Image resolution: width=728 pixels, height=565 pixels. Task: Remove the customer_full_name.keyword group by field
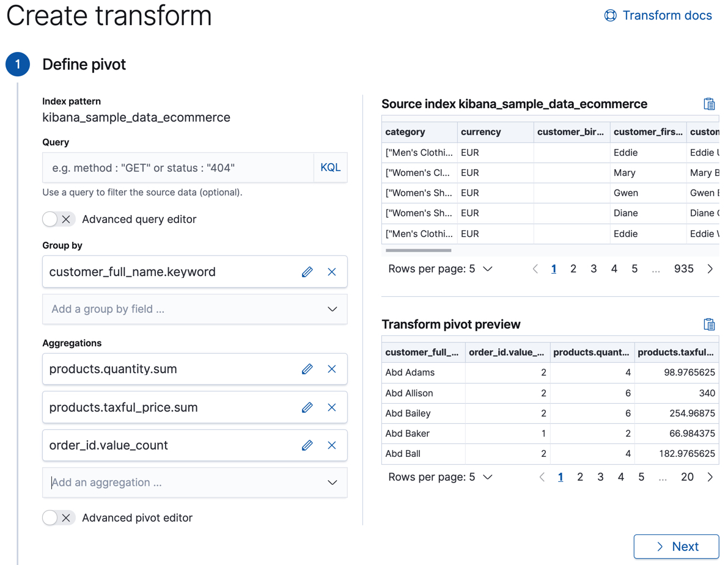(332, 271)
